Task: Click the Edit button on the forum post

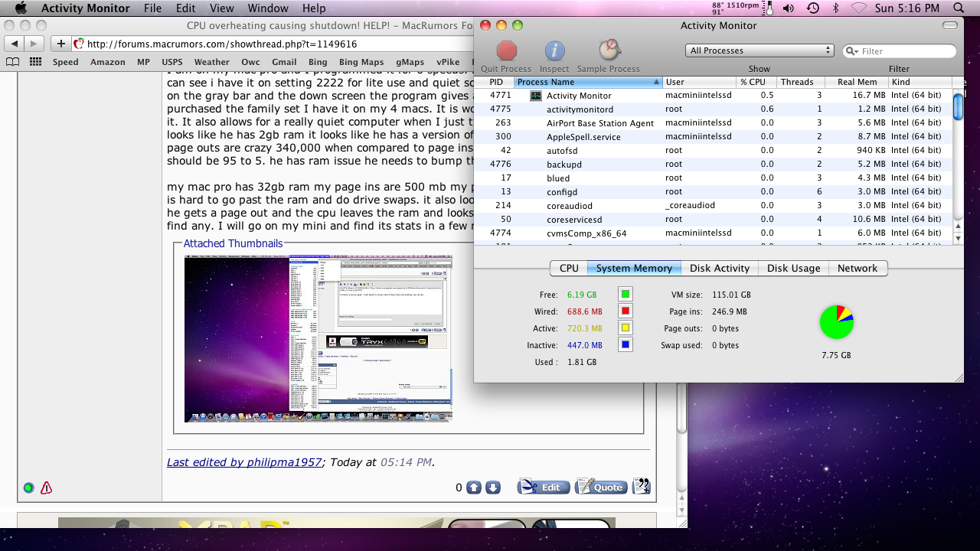Action: [543, 487]
